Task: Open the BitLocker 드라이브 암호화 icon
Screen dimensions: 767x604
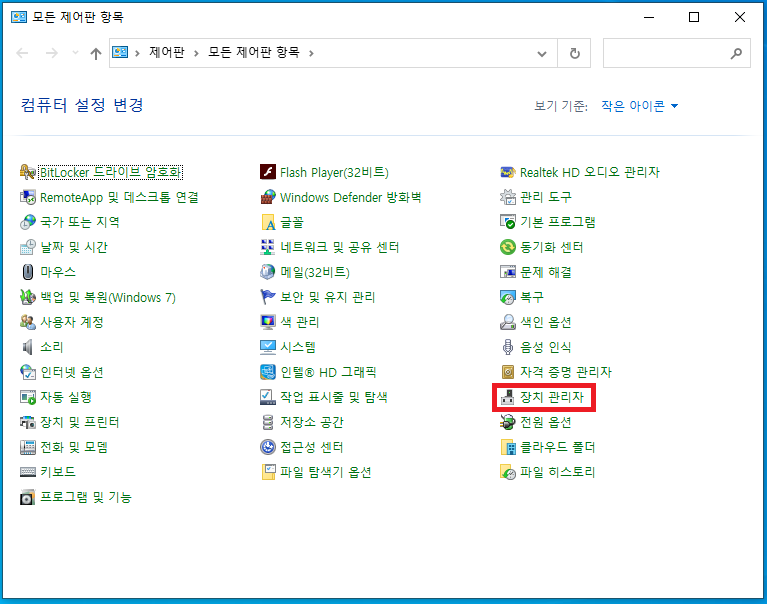Action: click(27, 172)
